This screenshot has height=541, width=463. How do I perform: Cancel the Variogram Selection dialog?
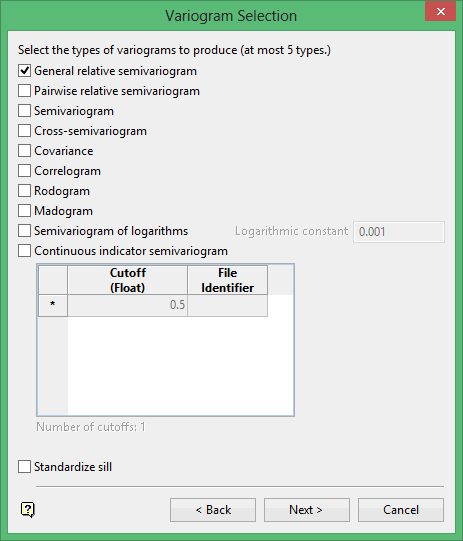tap(401, 510)
